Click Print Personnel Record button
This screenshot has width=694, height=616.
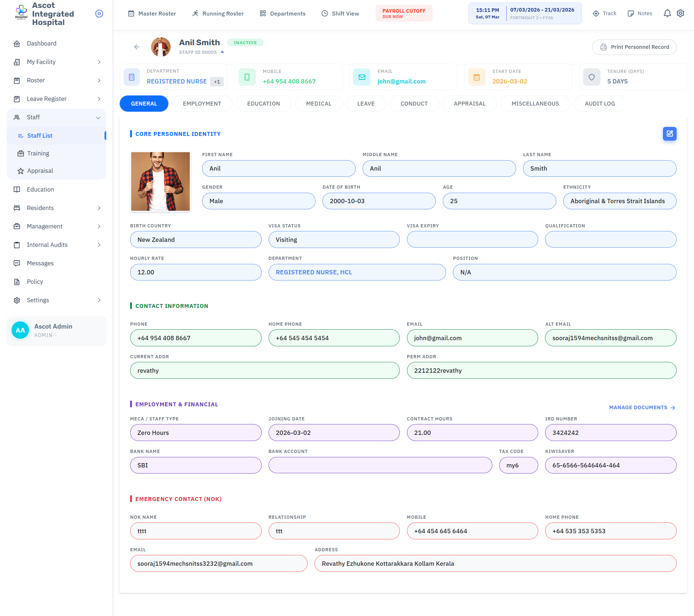click(x=634, y=47)
